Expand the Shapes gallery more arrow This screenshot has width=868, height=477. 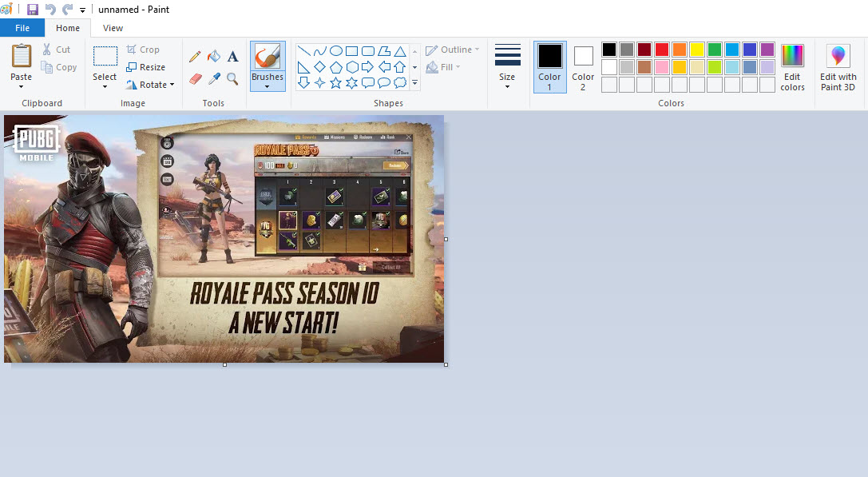tap(414, 83)
